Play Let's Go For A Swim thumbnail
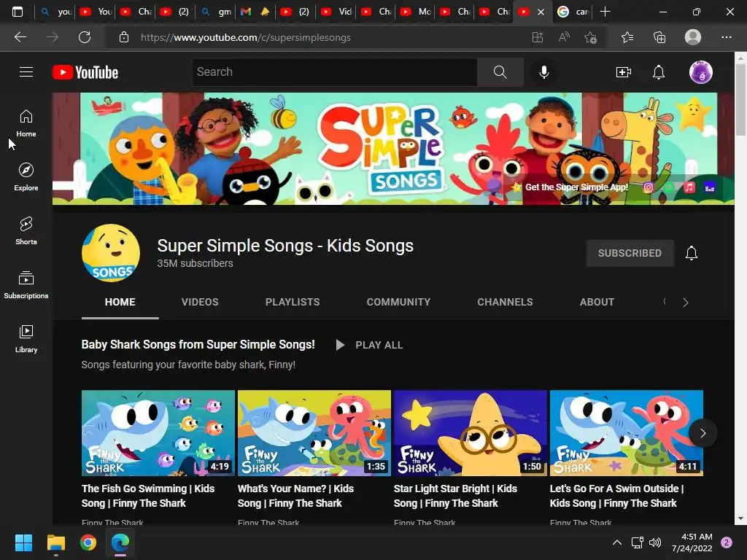Viewport: 747px width, 560px height. coord(627,433)
